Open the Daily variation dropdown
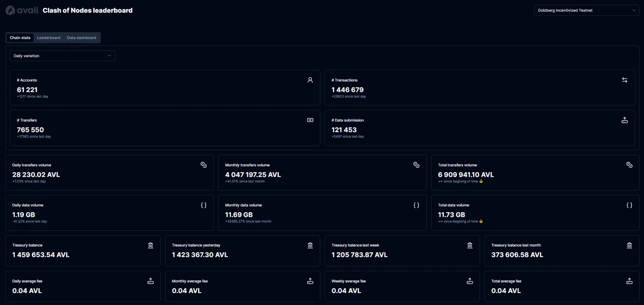The width and height of the screenshot is (644, 305). click(x=63, y=56)
